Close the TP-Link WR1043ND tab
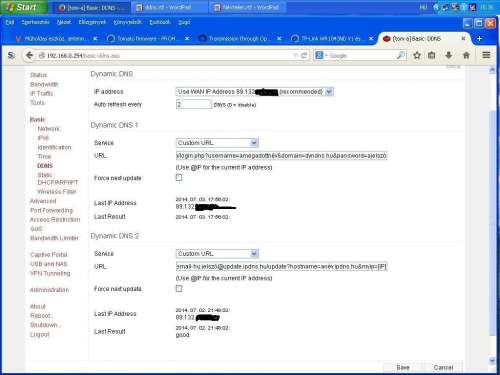Screen dimensions: 500x375 [371, 39]
